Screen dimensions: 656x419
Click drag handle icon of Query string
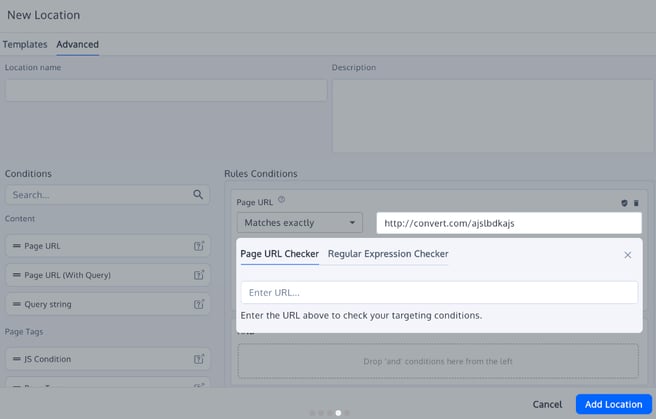pos(17,304)
